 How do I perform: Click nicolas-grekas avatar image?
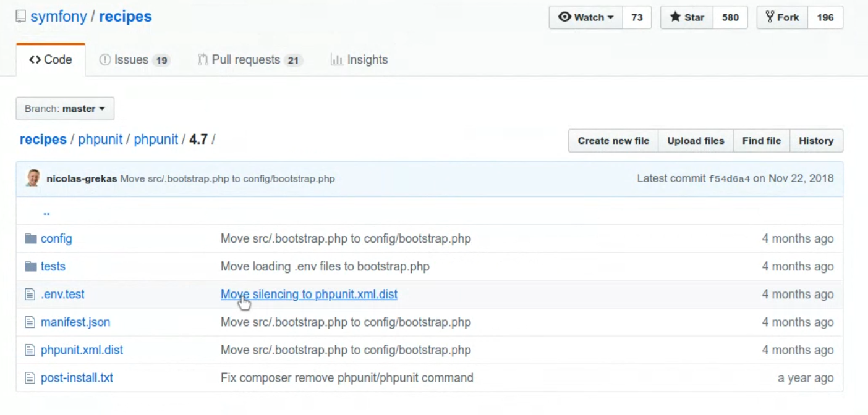(33, 178)
